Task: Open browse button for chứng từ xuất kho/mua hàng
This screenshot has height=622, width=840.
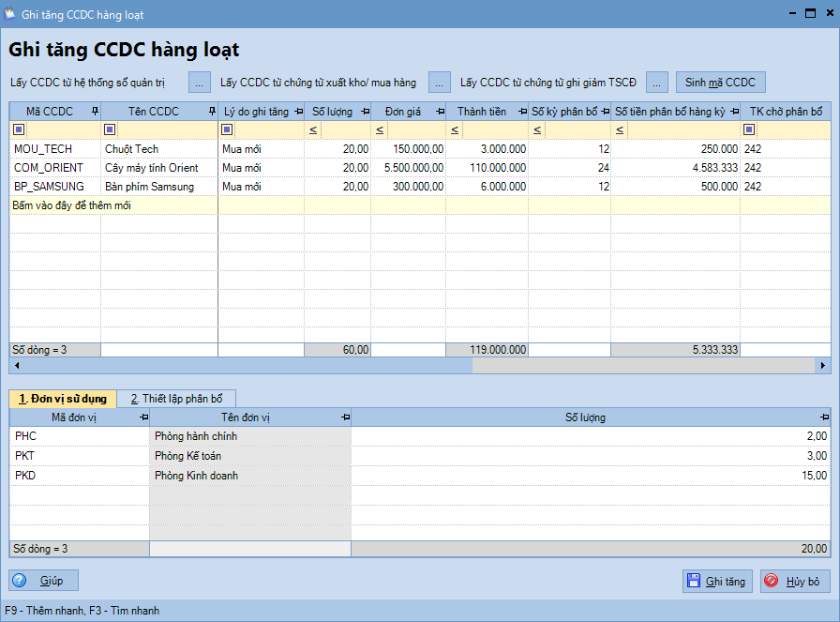Action: 440,83
